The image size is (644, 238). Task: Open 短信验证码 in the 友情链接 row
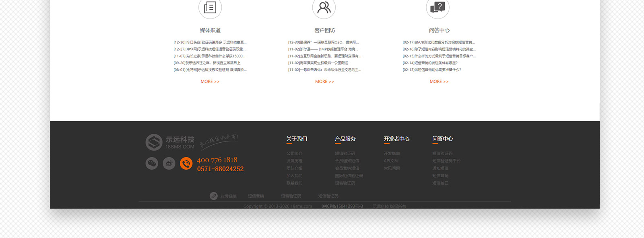tap(328, 196)
